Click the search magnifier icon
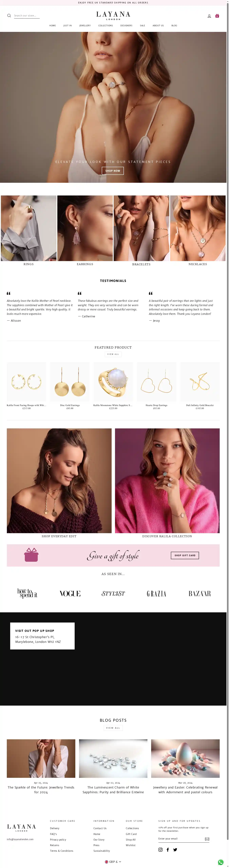The height and width of the screenshot is (868, 229). click(x=9, y=15)
